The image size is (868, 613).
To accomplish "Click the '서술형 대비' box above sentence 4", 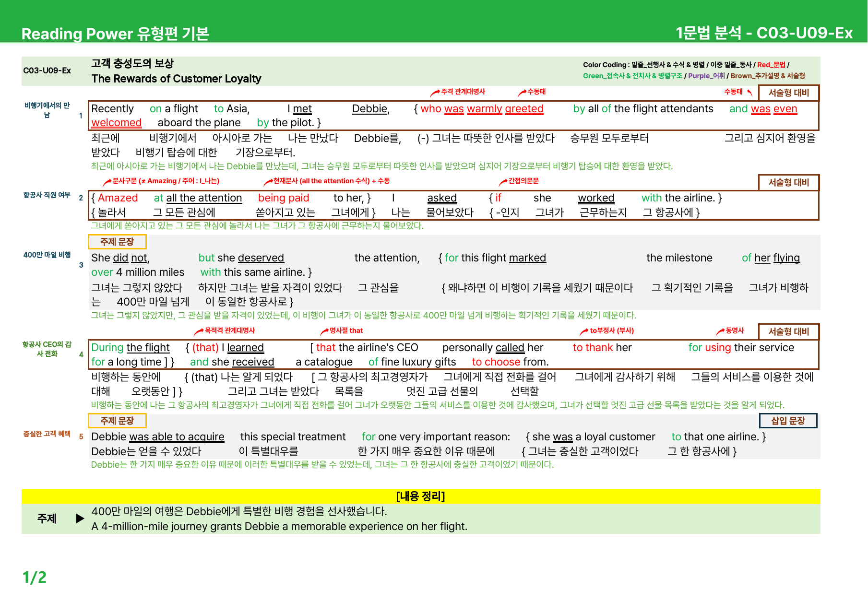I will coord(789,331).
